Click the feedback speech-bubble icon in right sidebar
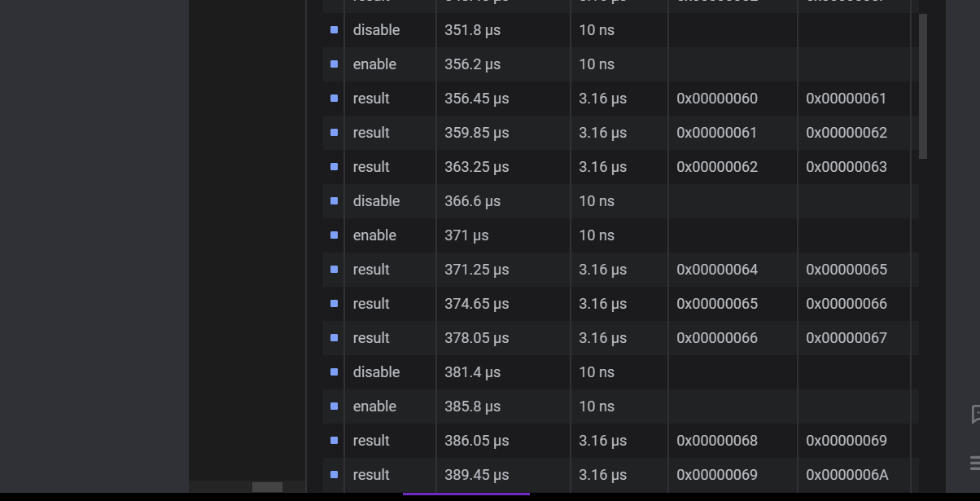Image resolution: width=980 pixels, height=501 pixels. click(974, 414)
